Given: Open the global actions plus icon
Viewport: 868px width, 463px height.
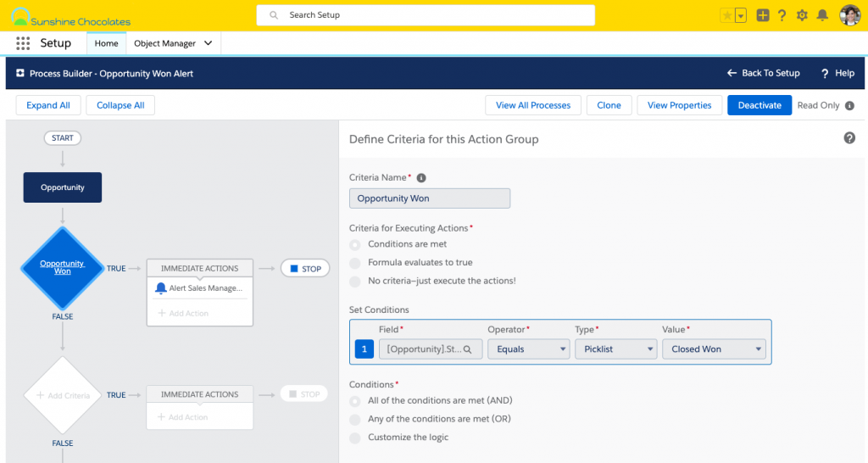Looking at the screenshot, I should (763, 15).
